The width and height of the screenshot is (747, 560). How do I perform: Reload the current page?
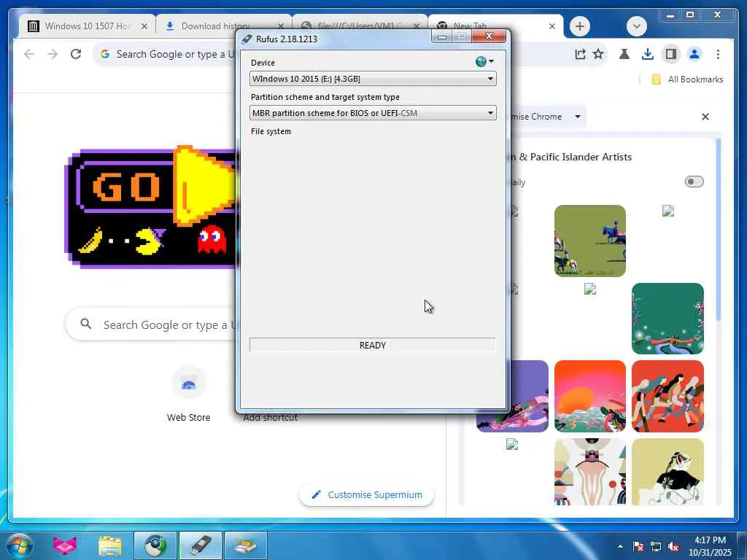point(76,54)
